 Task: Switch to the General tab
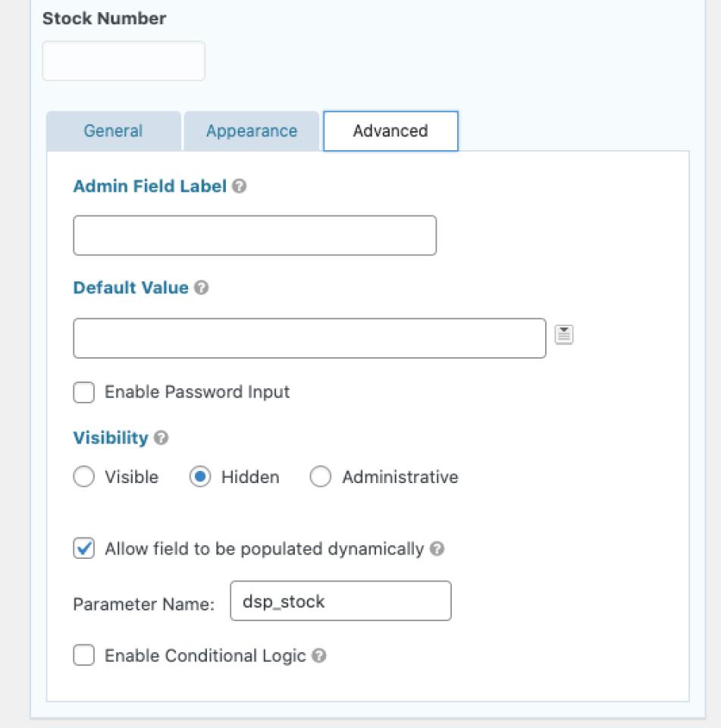point(113,131)
